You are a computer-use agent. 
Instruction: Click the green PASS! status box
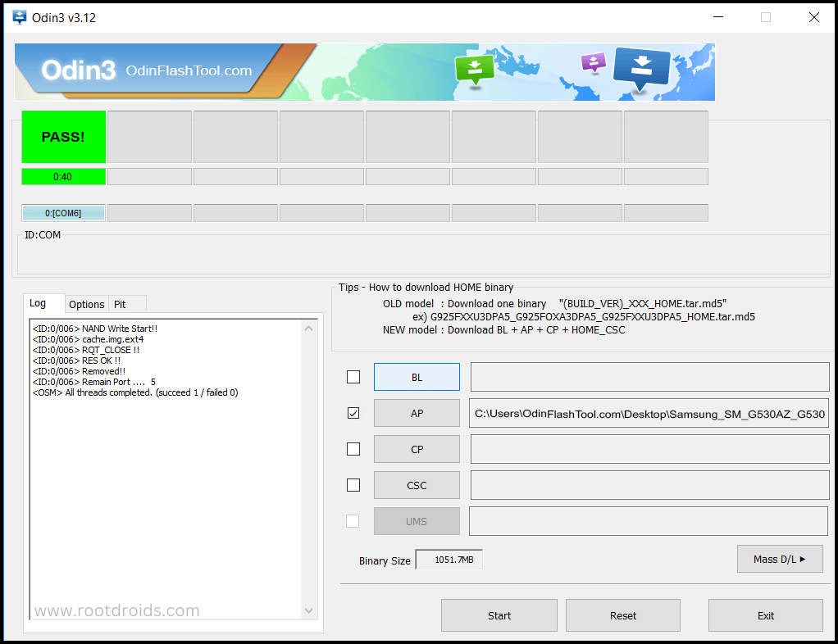coord(63,137)
